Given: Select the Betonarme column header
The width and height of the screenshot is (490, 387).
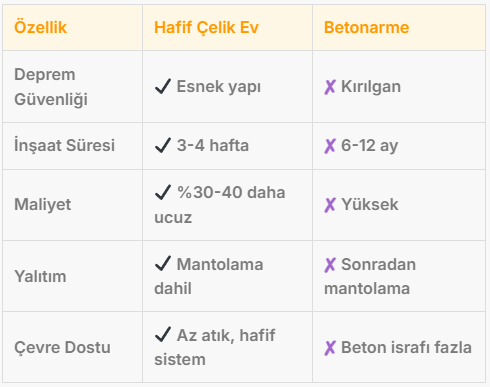Looking at the screenshot, I should 366,27.
